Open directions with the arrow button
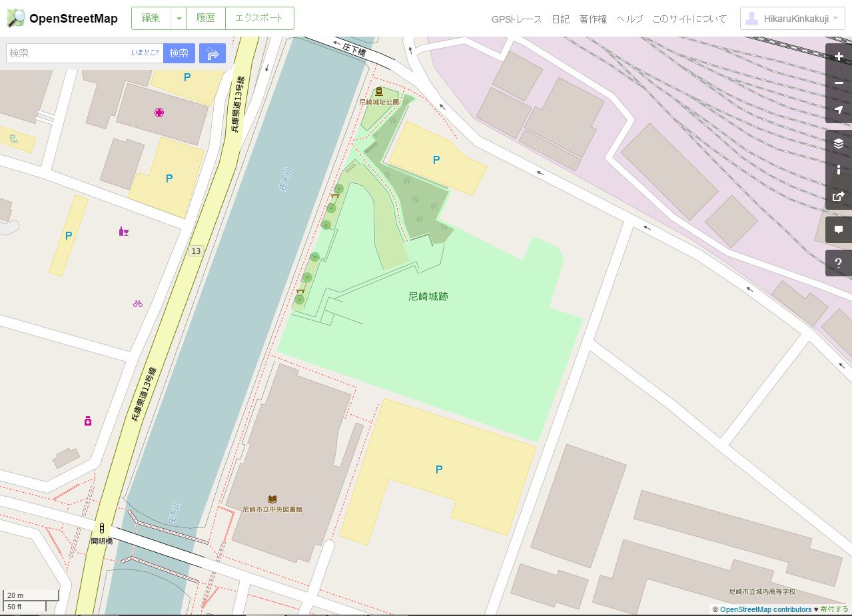 pos(213,53)
